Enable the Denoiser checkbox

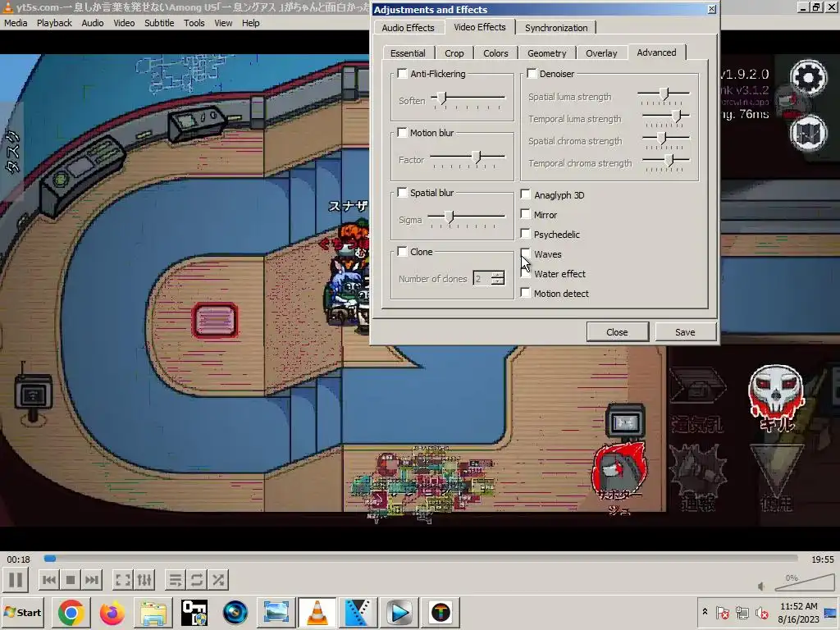pyautogui.click(x=532, y=74)
